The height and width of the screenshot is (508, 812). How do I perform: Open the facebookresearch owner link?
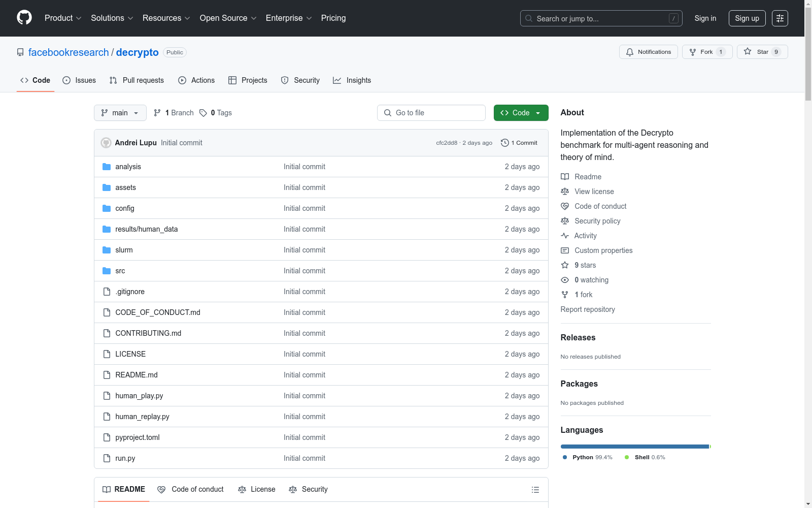(69, 52)
